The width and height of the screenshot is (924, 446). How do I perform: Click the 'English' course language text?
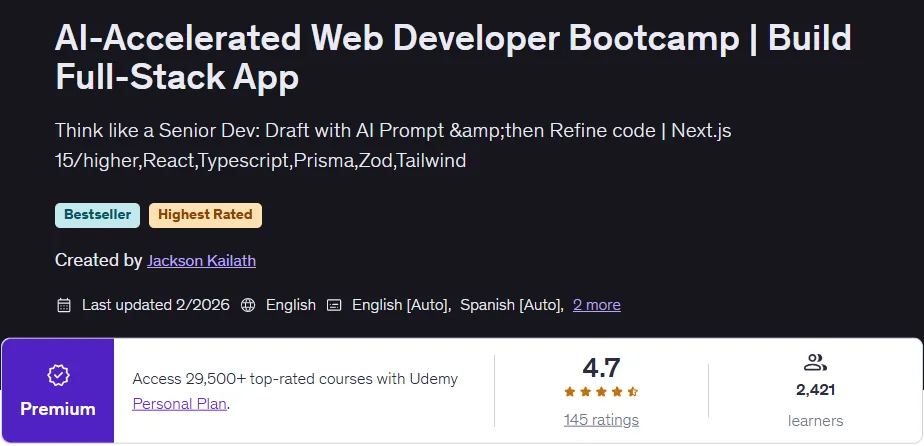point(291,305)
